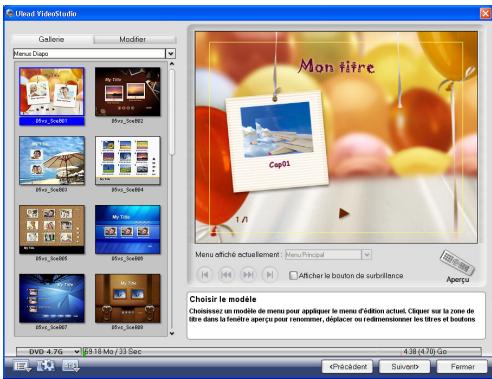Click the Fermer button
Image resolution: width=492 pixels, height=379 pixels.
coord(462,367)
